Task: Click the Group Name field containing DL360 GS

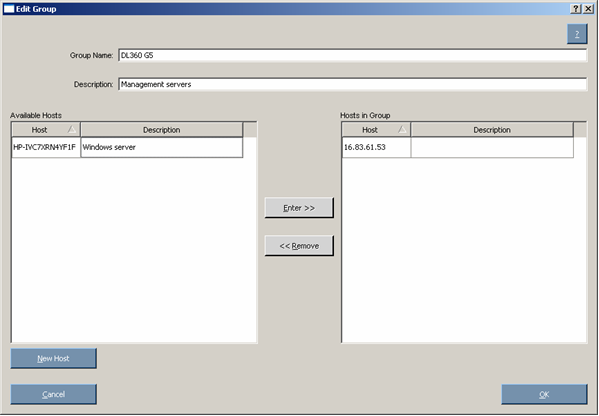Action: coord(353,55)
